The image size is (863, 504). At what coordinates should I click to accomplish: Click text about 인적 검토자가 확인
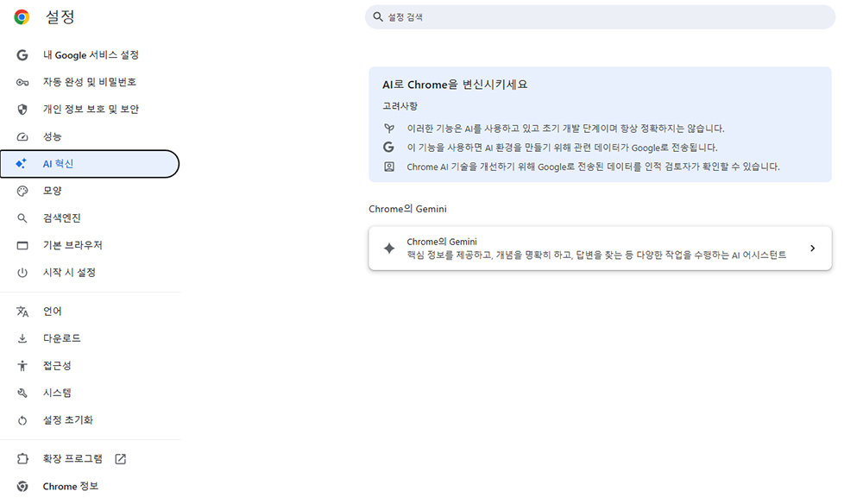[x=594, y=167]
